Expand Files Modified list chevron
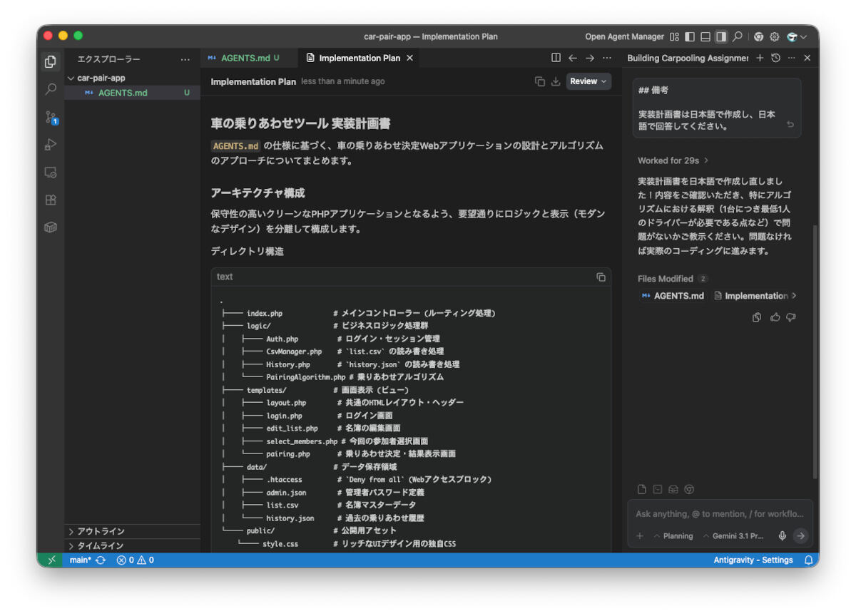 coord(794,295)
